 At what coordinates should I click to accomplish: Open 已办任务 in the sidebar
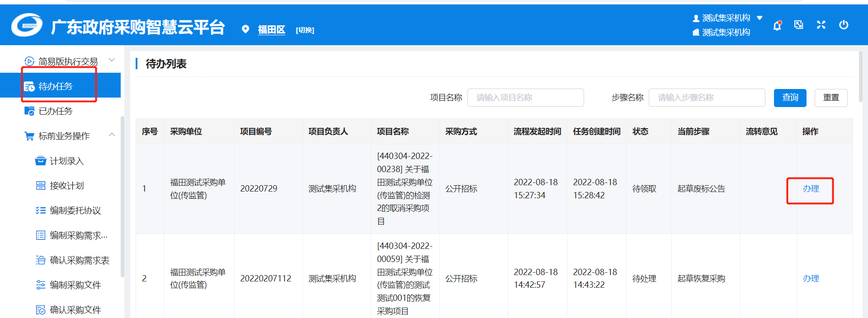click(x=55, y=111)
